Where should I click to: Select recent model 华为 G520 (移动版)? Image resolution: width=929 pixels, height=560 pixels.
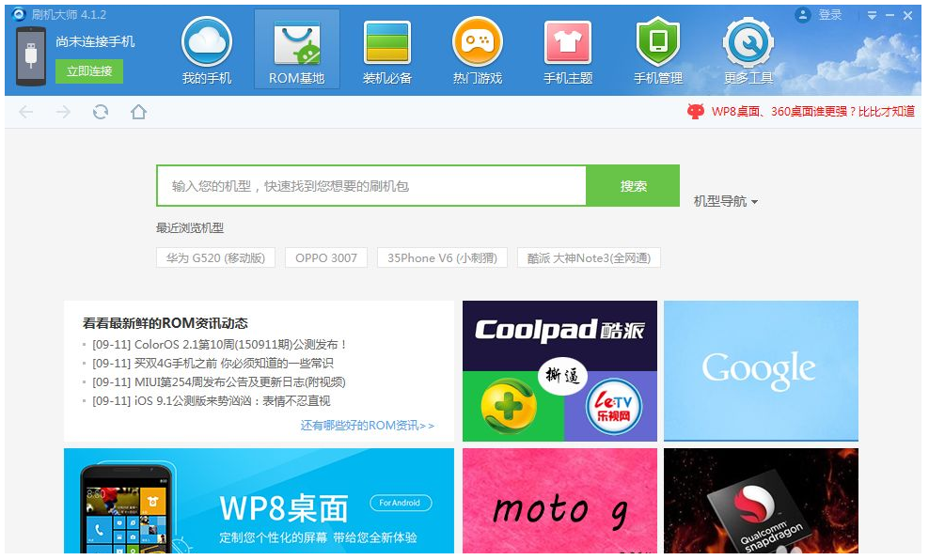click(x=215, y=257)
